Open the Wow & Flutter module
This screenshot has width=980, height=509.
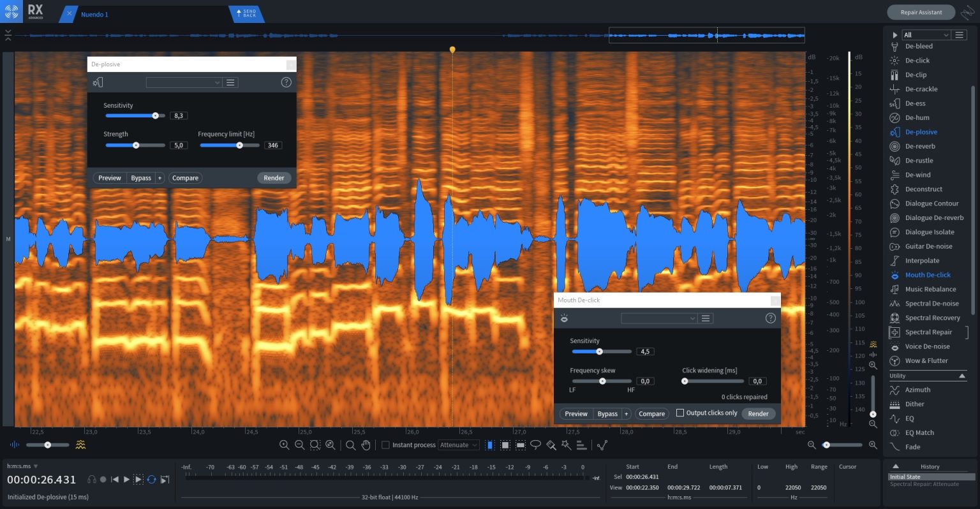point(926,361)
